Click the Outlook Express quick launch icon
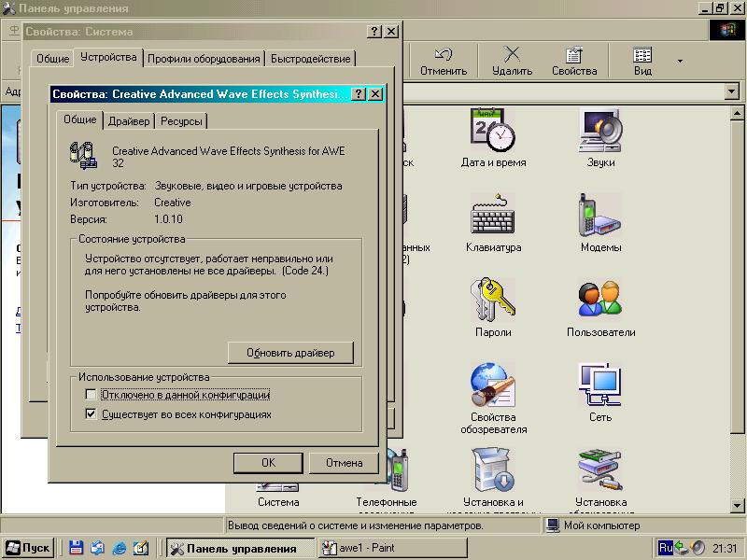This screenshot has height=560, width=747. click(98, 548)
